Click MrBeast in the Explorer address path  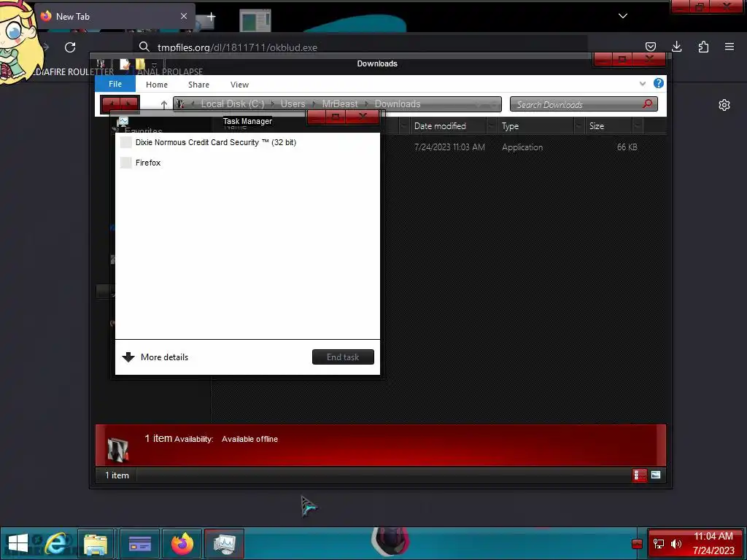(x=340, y=104)
